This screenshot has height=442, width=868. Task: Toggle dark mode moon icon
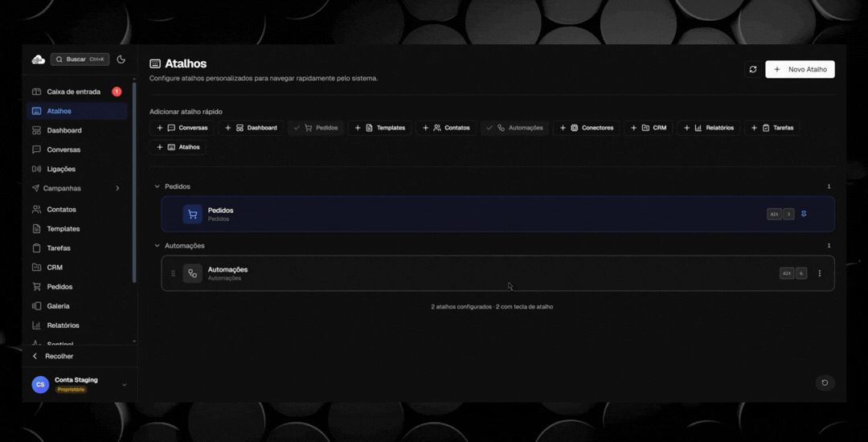pyautogui.click(x=121, y=59)
